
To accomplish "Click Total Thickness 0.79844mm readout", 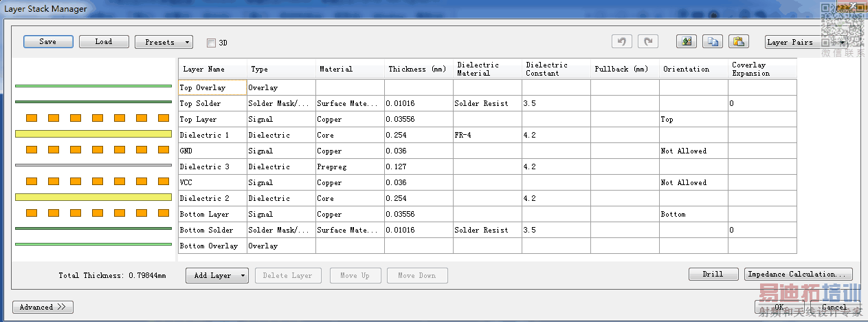I will pyautogui.click(x=113, y=275).
